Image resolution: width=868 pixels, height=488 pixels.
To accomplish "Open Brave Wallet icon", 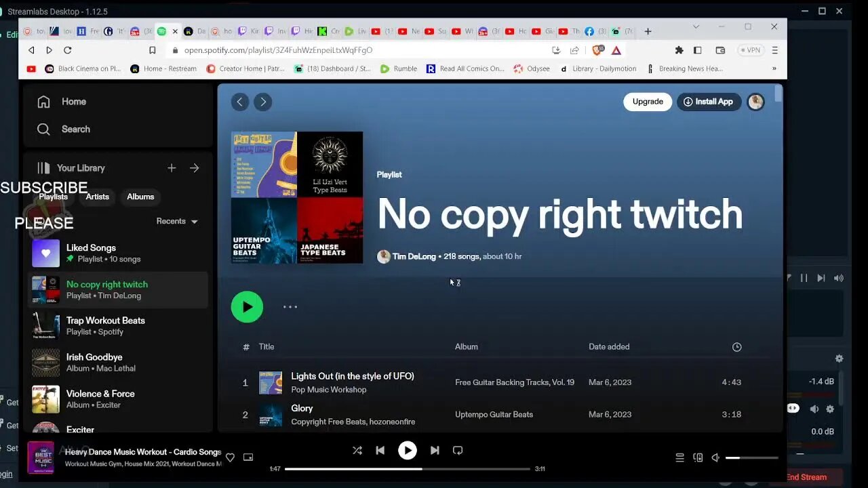I will (720, 50).
